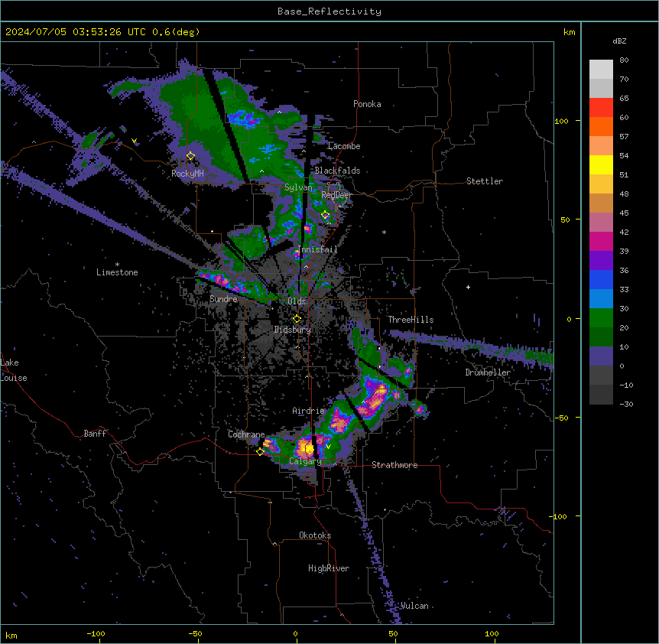
Task: Click the HighRiver label
Action: [x=329, y=568]
